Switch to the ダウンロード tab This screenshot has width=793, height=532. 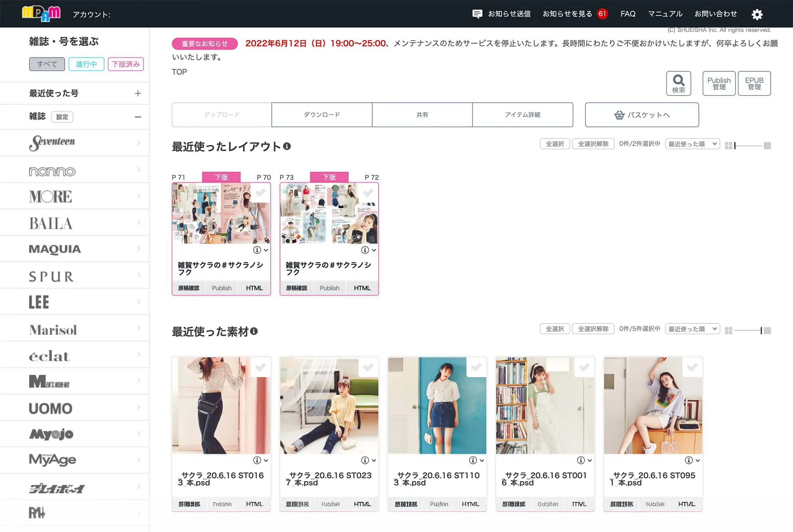pyautogui.click(x=322, y=114)
